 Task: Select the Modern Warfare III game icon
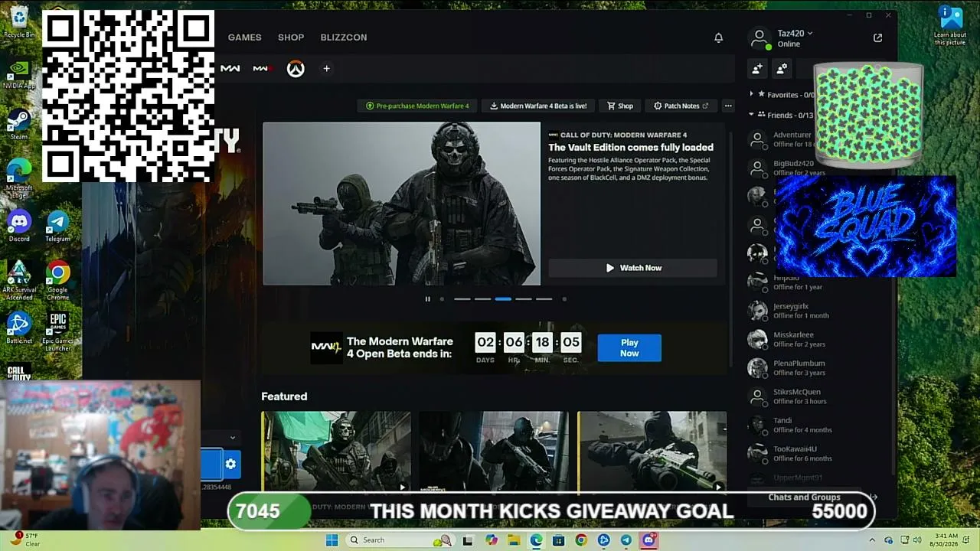pyautogui.click(x=263, y=69)
